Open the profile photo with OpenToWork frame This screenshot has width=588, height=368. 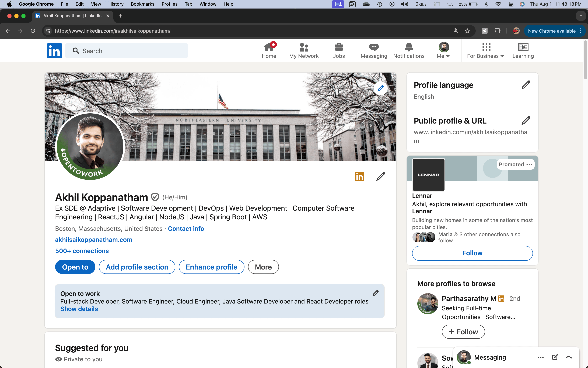[x=90, y=146]
